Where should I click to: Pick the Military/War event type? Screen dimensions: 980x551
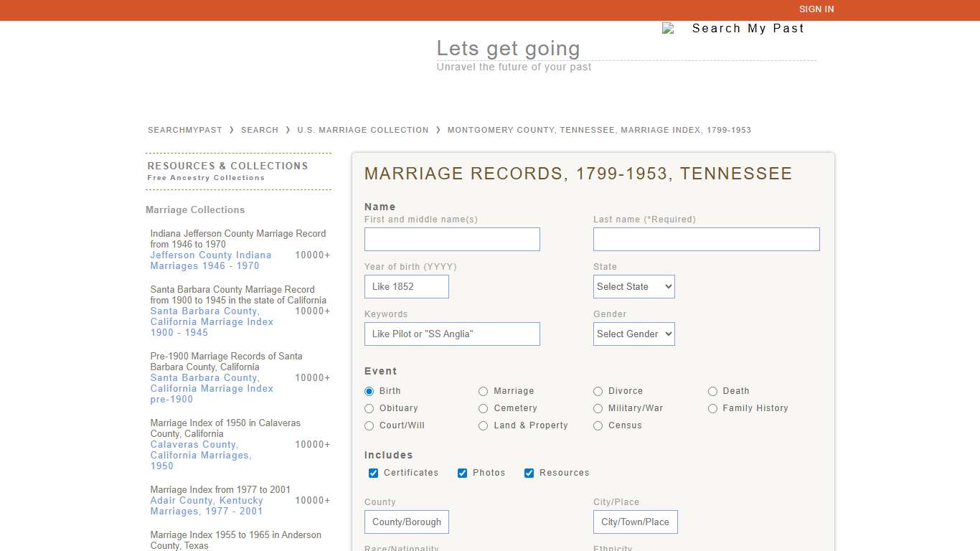pos(598,408)
